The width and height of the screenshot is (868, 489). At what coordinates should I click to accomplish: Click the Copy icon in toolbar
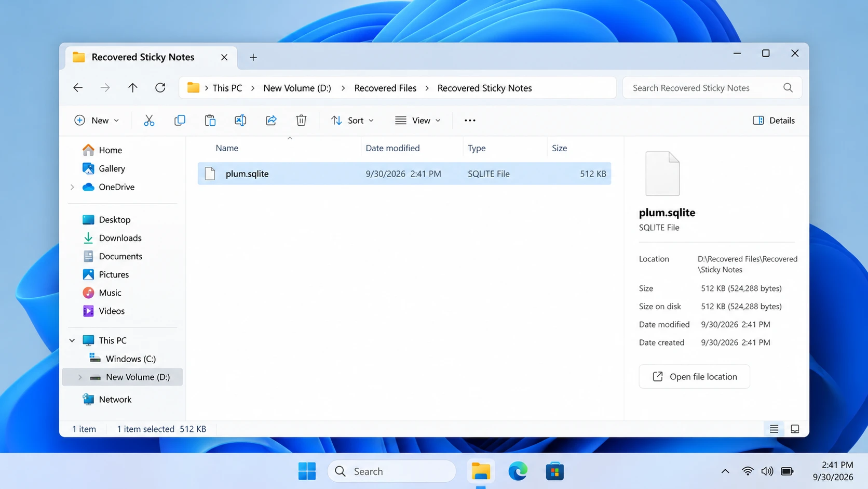(180, 121)
